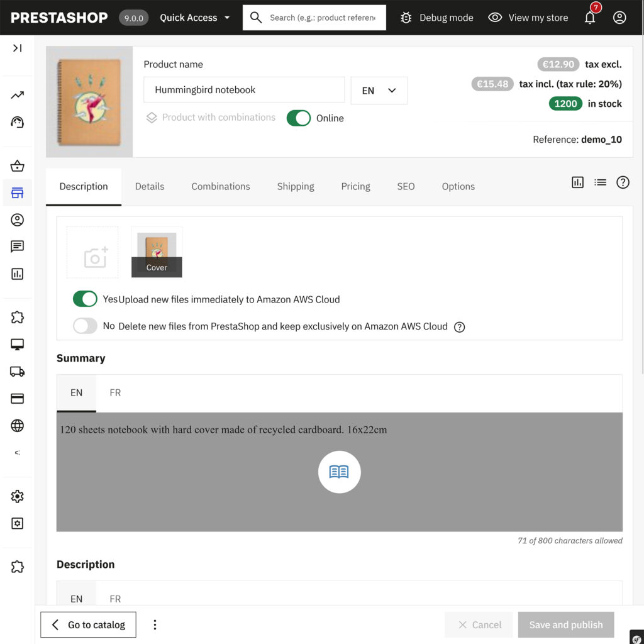Open the Customers person icon in sidebar

point(17,219)
